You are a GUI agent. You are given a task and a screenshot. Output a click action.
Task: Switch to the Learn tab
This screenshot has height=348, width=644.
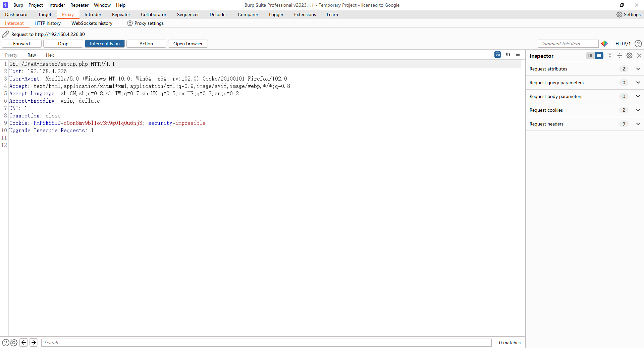tap(332, 14)
